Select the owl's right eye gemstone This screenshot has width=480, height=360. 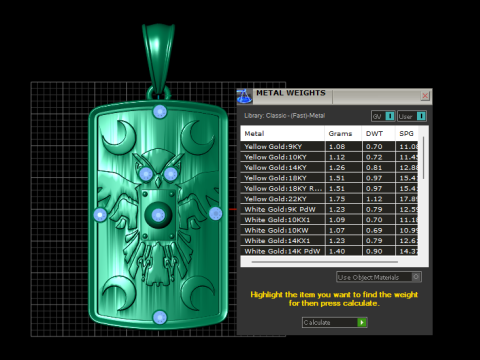tap(171, 173)
